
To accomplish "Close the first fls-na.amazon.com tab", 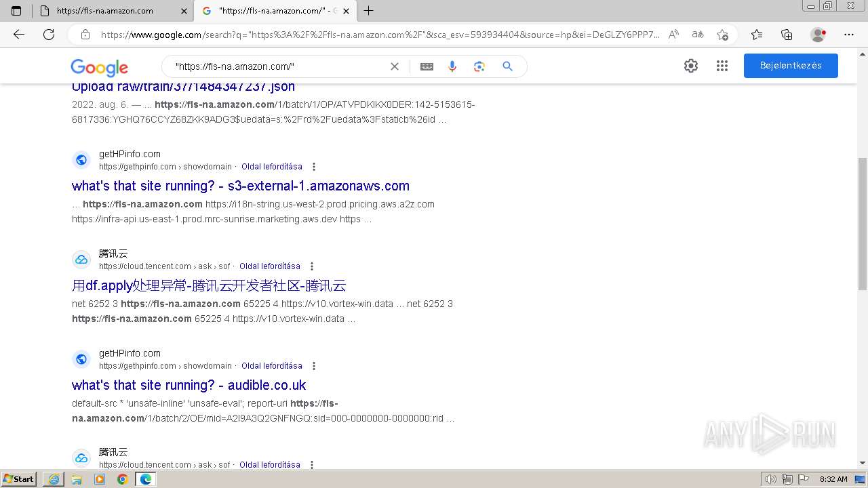I will coord(184,11).
